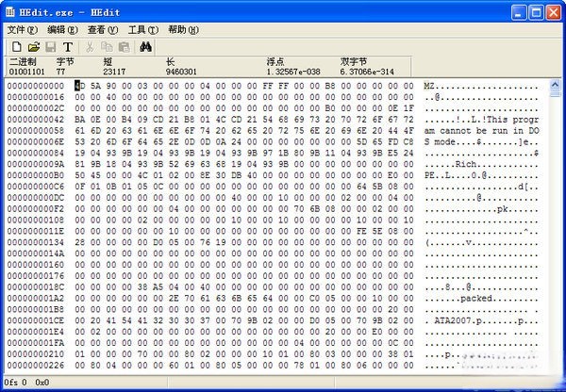This screenshot has width=566, height=392.
Task: Open the 文件(F) menu
Action: tap(23, 29)
